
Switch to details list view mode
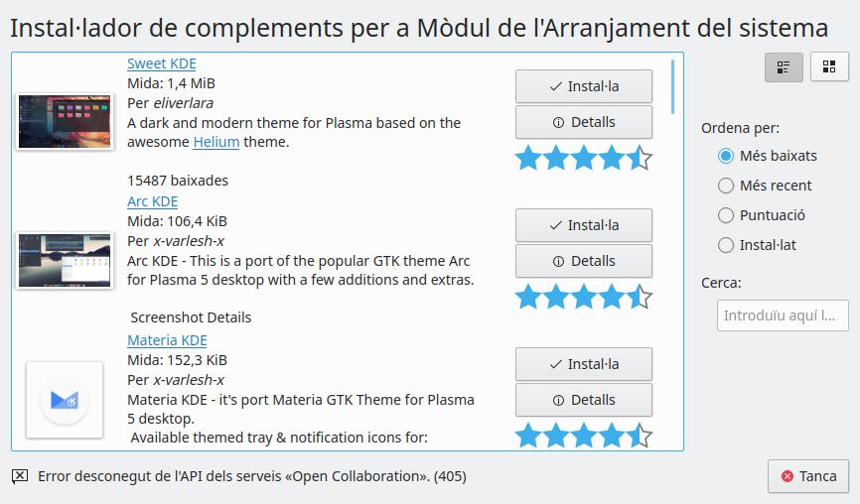[x=784, y=67]
